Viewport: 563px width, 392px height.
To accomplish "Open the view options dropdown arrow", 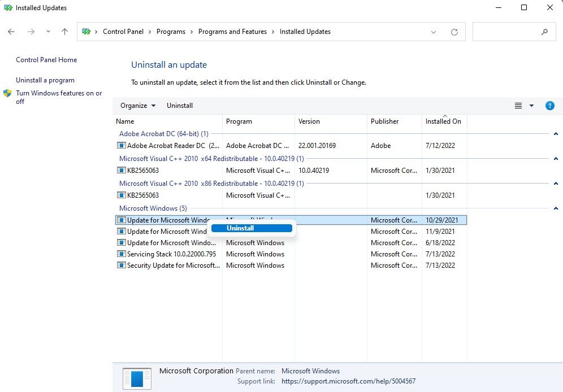I will tap(530, 106).
